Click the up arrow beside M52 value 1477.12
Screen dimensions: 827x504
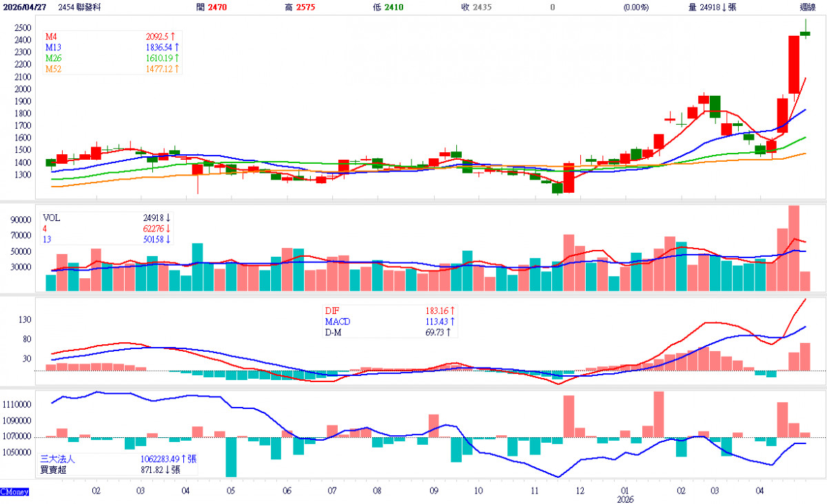click(x=176, y=69)
